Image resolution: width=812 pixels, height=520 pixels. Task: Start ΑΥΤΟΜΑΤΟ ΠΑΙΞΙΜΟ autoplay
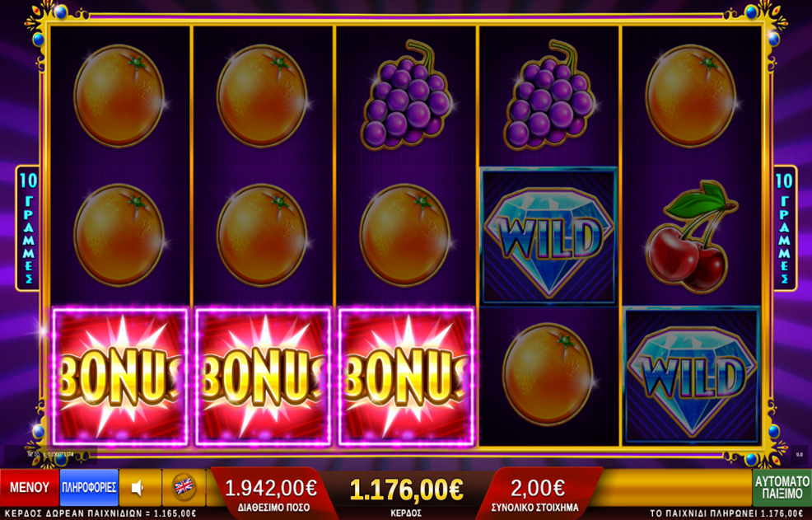[x=782, y=487]
